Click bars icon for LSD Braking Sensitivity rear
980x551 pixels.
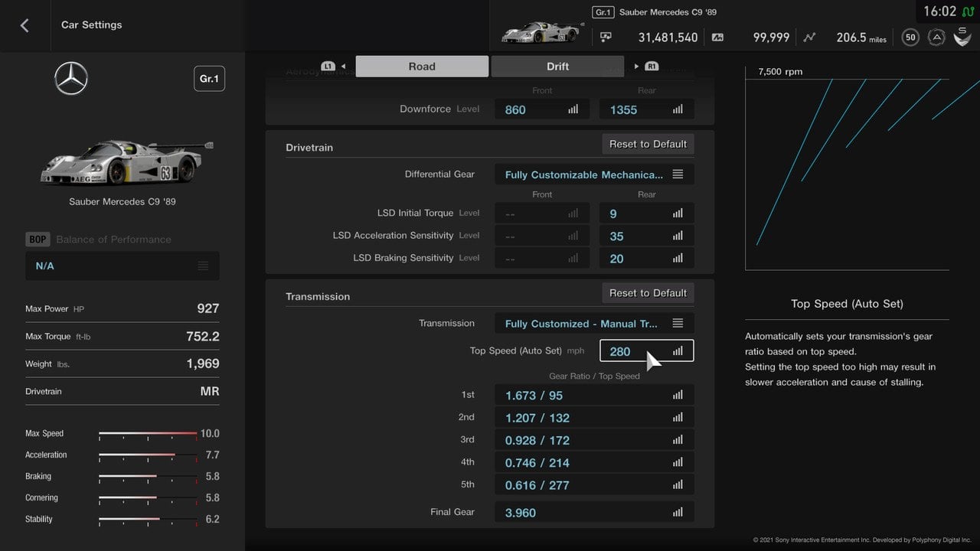[x=678, y=258]
